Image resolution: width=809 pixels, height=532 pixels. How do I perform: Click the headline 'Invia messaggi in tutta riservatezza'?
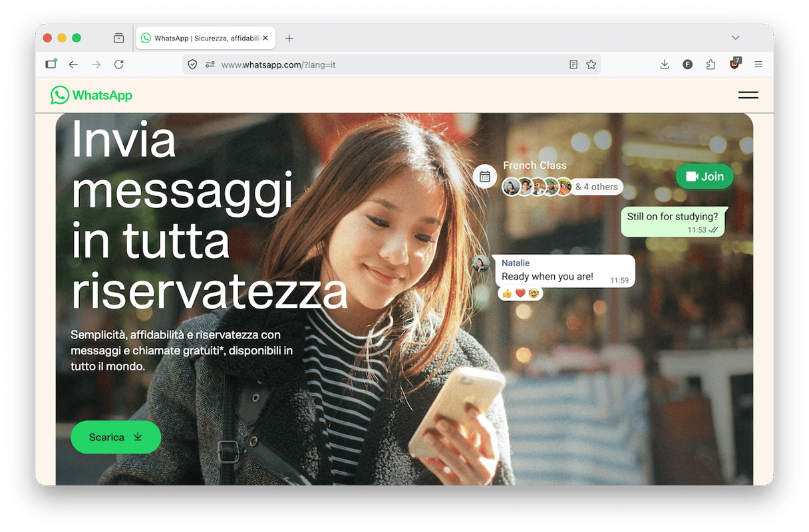[209, 215]
